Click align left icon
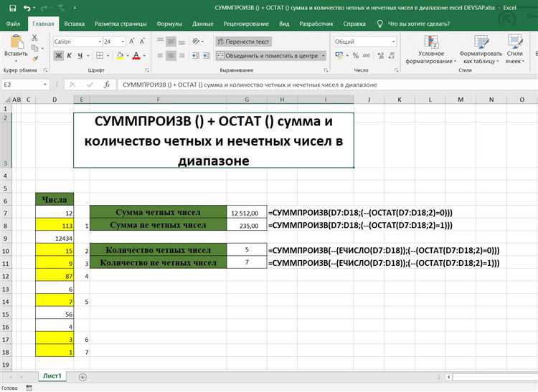The image size is (538, 392). click(160, 55)
